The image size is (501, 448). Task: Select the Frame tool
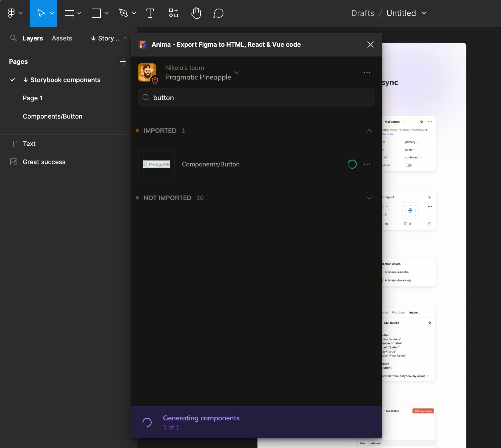click(x=69, y=13)
